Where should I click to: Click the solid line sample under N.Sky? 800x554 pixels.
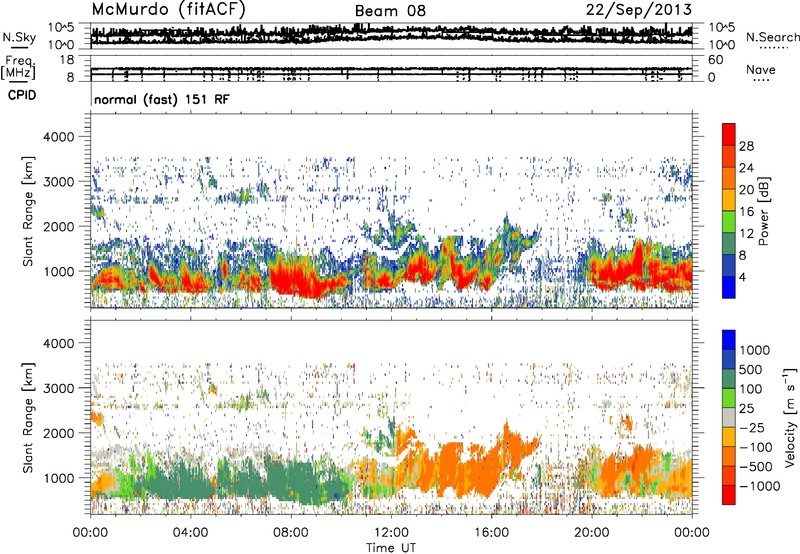(x=19, y=48)
